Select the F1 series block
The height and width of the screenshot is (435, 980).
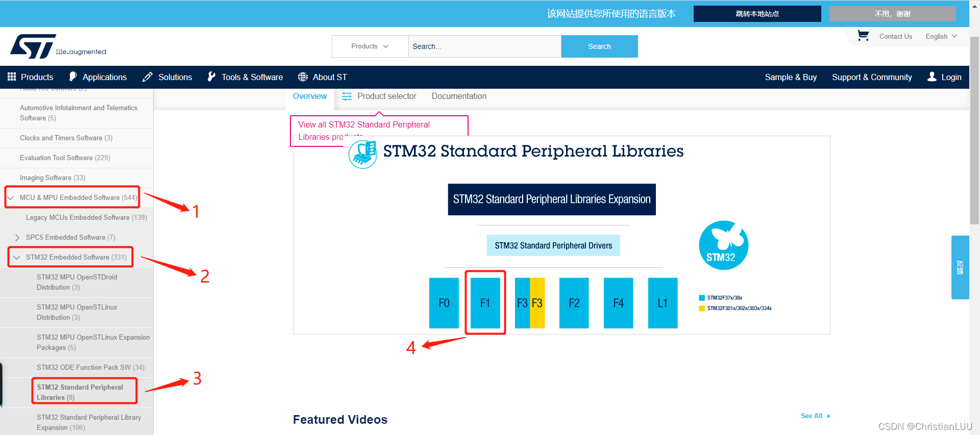[485, 303]
